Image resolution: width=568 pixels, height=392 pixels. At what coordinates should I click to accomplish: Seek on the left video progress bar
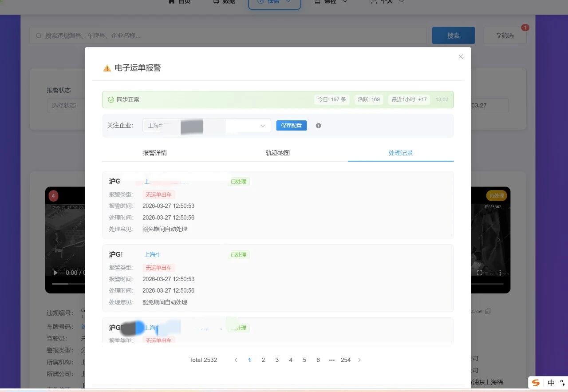pyautogui.click(x=68, y=284)
